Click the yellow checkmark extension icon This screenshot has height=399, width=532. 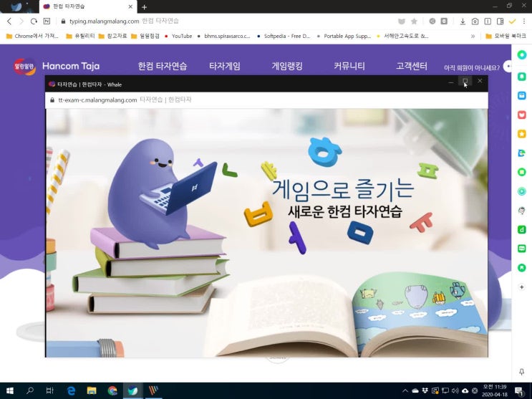click(x=513, y=21)
